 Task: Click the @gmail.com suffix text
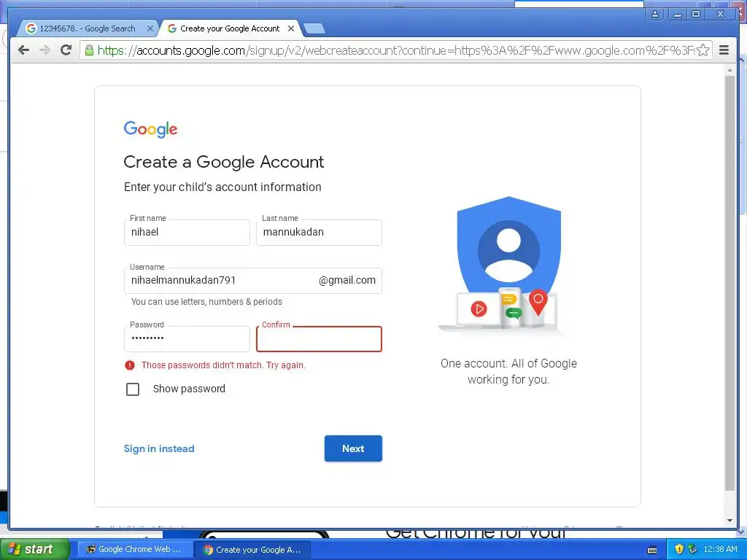(347, 281)
